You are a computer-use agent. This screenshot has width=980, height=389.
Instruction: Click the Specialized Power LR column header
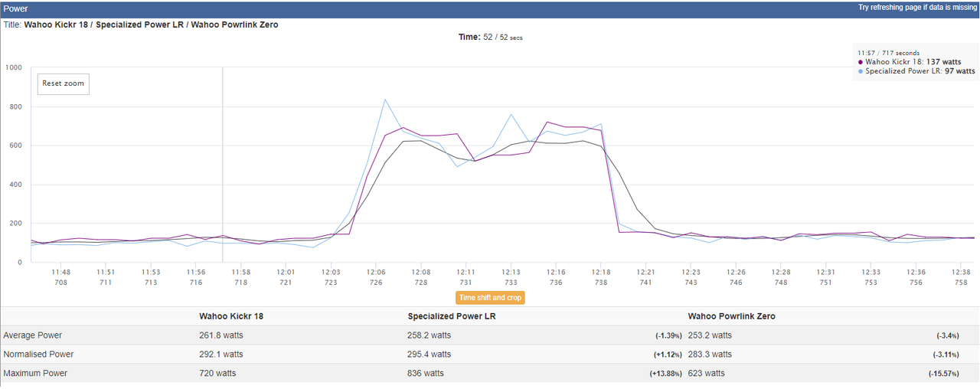[451, 315]
